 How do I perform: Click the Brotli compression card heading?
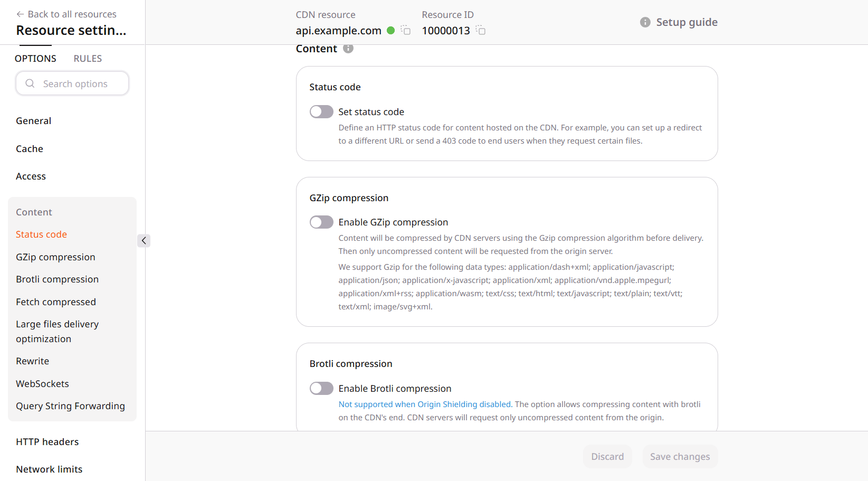tap(351, 364)
